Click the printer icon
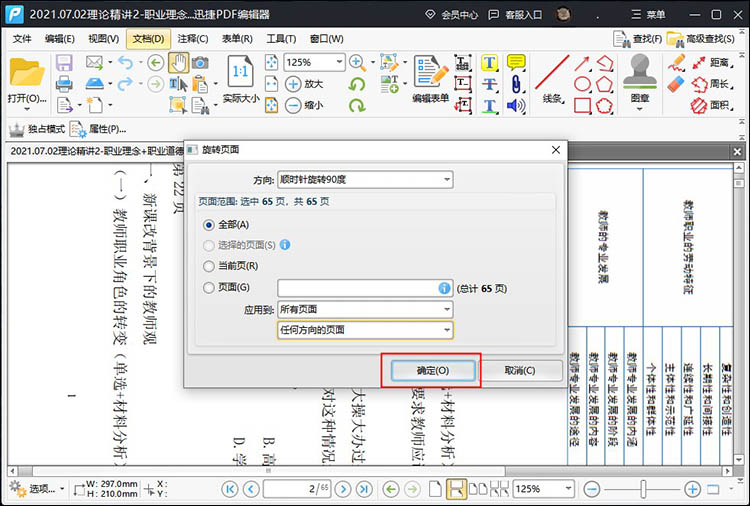 click(64, 84)
